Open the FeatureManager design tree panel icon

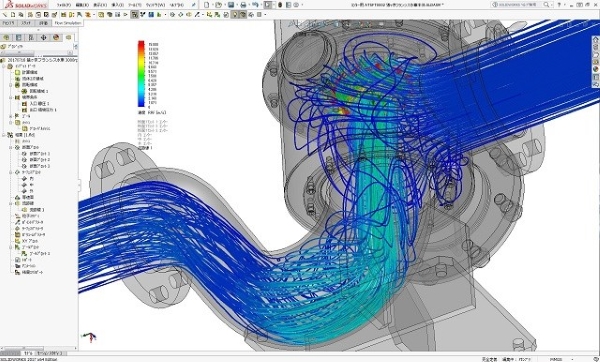tap(6, 38)
